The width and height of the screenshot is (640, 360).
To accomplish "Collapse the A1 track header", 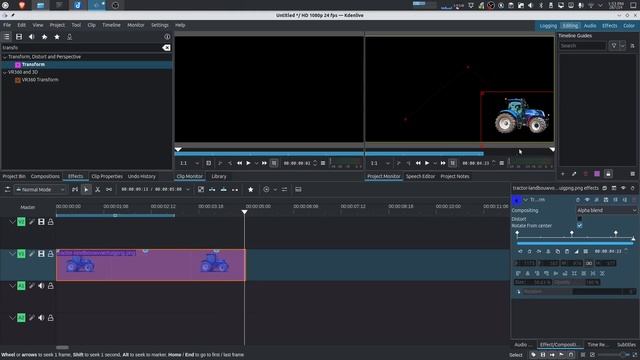I will (x=12, y=286).
